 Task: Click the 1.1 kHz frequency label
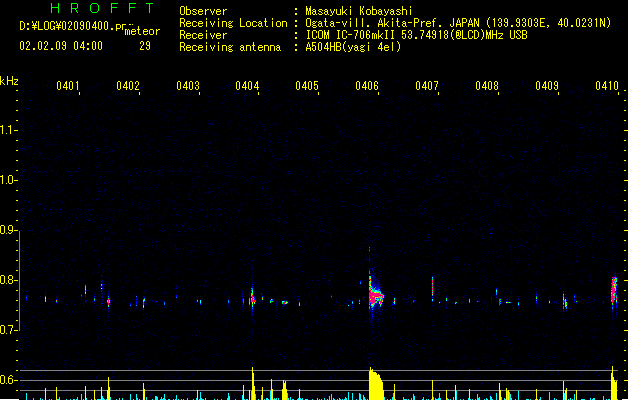pyautogui.click(x=8, y=130)
